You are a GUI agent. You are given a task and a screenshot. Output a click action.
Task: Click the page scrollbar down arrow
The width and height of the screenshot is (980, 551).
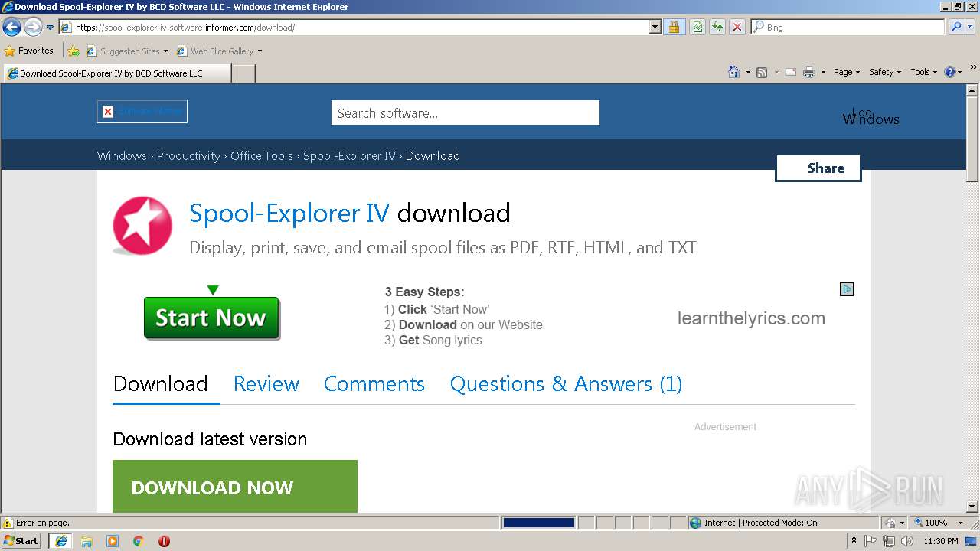(x=972, y=507)
